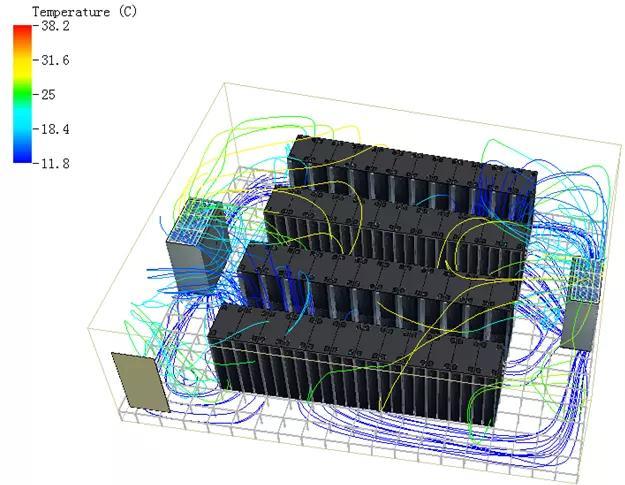The image size is (625, 485).
Task: Select the left cooling unit with streamlines
Action: coord(199,244)
